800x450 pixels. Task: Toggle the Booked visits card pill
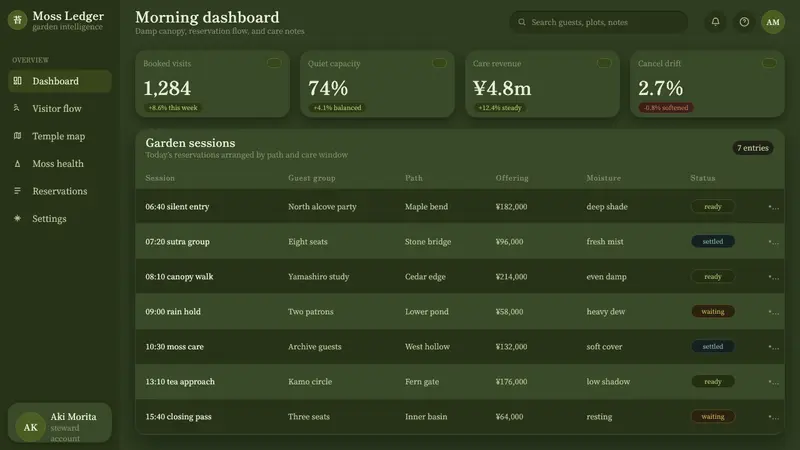tap(274, 63)
